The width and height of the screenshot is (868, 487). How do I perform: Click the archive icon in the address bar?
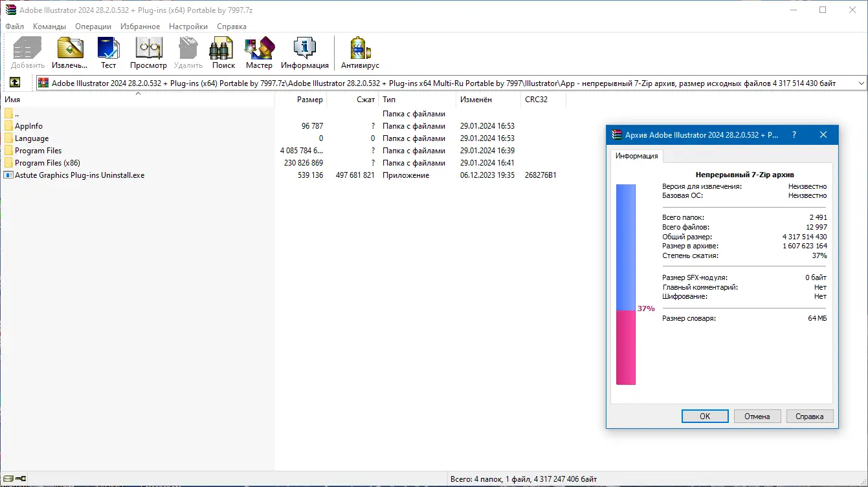coord(43,83)
